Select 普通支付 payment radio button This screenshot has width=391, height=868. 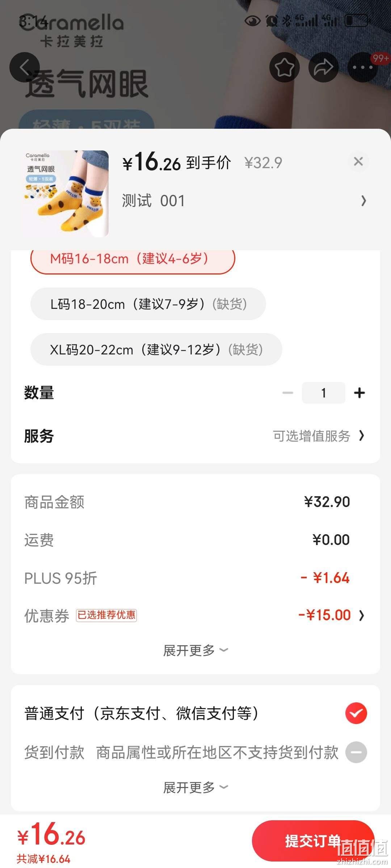coord(356,713)
